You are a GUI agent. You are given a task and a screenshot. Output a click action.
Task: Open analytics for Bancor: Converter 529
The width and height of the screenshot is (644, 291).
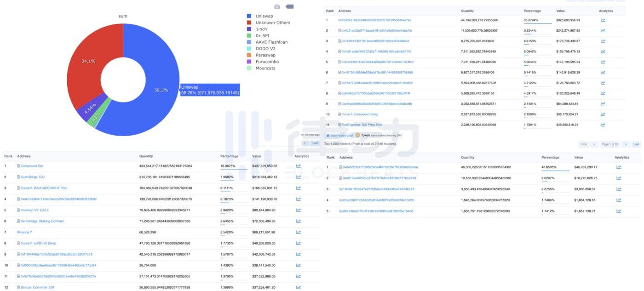click(x=298, y=287)
